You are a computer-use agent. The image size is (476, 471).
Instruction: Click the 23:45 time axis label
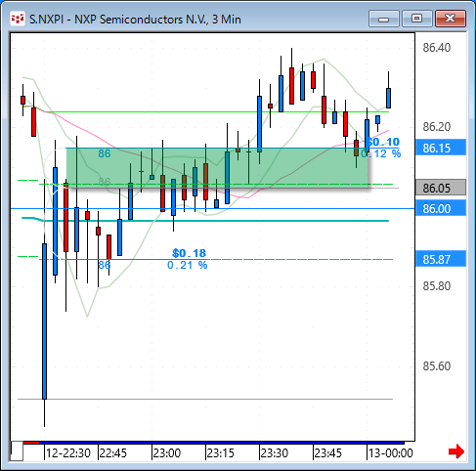click(x=328, y=452)
